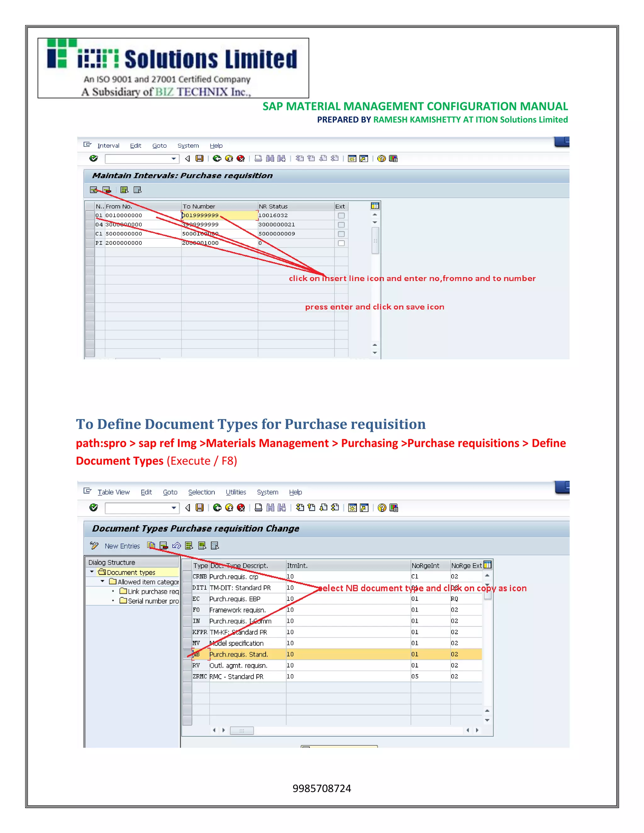Open command field dropdown in Document Types window
This screenshot has width=644, height=833.
174,508
